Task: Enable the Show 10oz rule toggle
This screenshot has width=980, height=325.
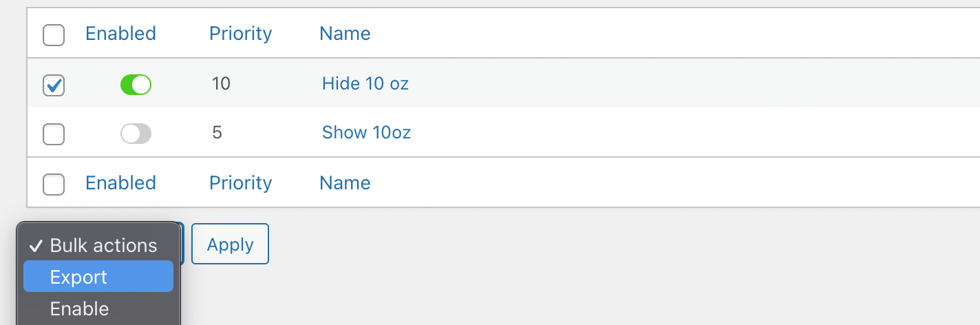Action: click(136, 134)
